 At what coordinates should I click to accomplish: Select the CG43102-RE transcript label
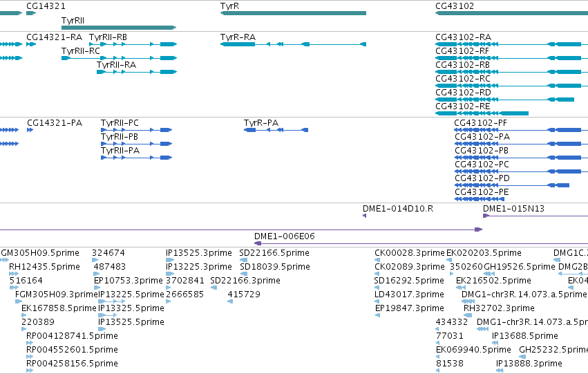coord(463,106)
